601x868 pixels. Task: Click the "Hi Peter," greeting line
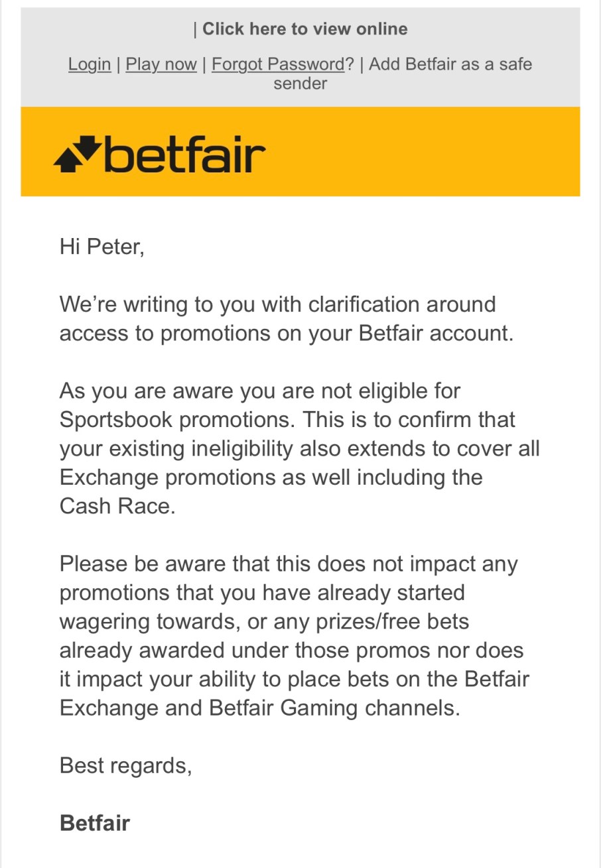click(x=101, y=247)
